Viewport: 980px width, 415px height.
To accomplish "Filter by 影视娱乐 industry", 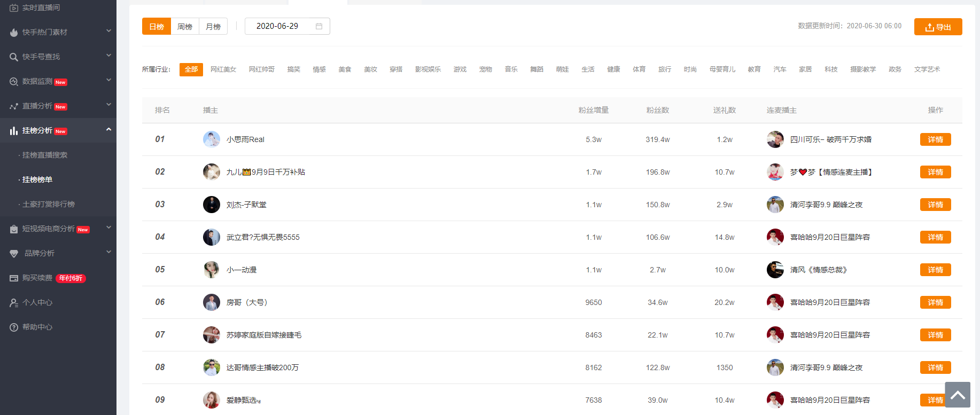I will 428,69.
